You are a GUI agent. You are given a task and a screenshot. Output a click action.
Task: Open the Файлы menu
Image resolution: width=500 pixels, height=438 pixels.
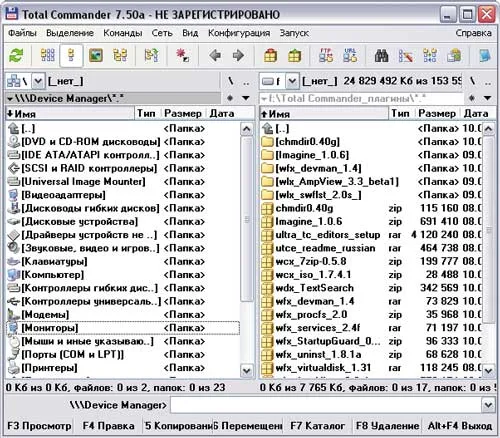(x=22, y=33)
